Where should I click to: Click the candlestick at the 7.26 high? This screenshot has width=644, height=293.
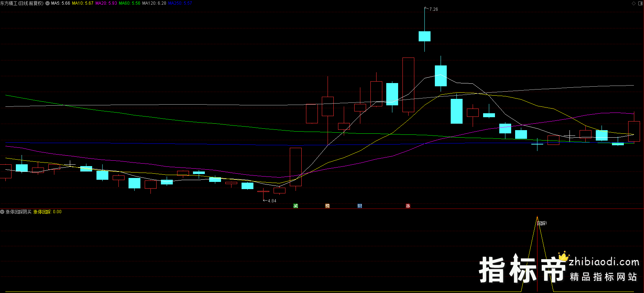tap(424, 36)
